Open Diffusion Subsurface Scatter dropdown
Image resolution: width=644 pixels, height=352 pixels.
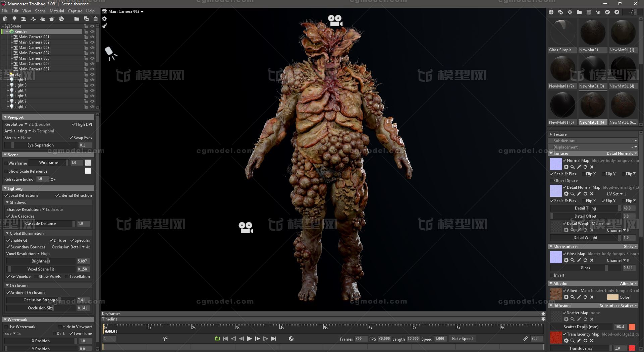(618, 306)
